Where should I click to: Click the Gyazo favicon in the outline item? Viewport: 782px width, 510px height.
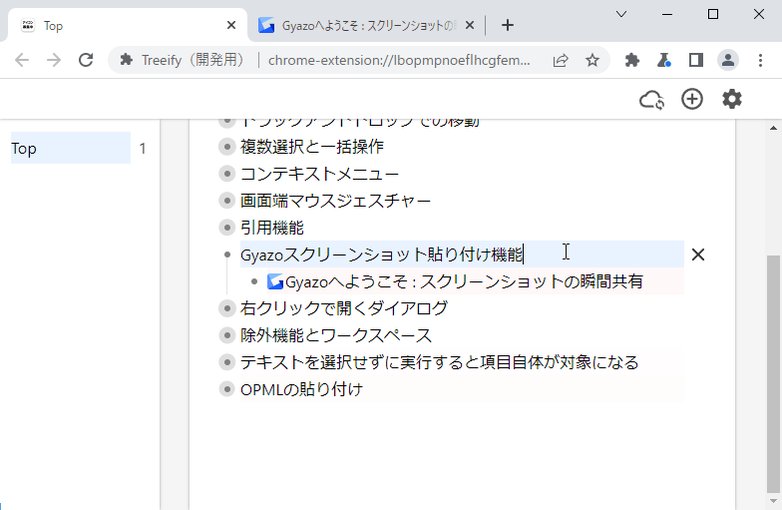pyautogui.click(x=275, y=282)
